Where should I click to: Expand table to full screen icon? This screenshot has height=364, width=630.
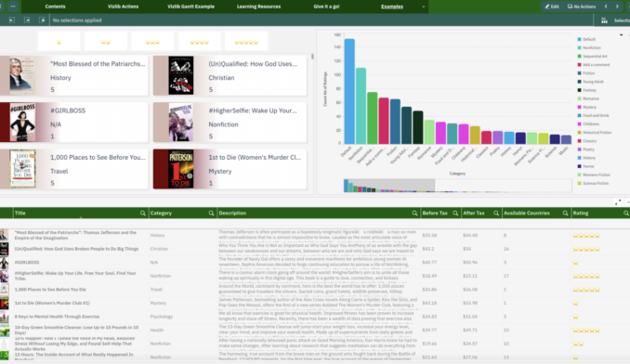(618, 202)
